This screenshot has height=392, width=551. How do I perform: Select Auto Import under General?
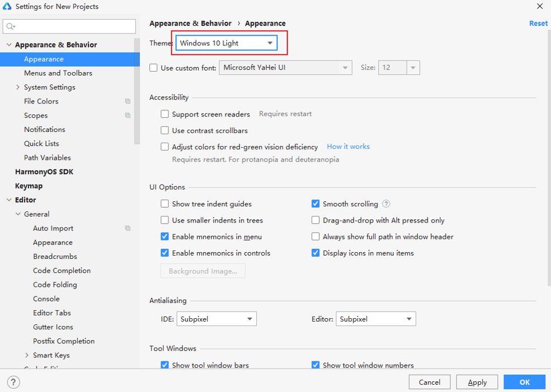[53, 228]
